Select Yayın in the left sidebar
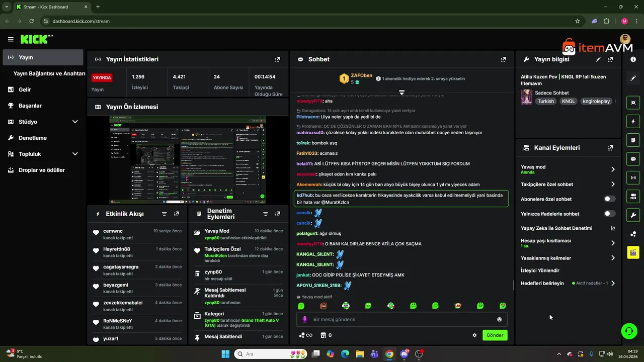This screenshot has width=644, height=362. (43, 57)
